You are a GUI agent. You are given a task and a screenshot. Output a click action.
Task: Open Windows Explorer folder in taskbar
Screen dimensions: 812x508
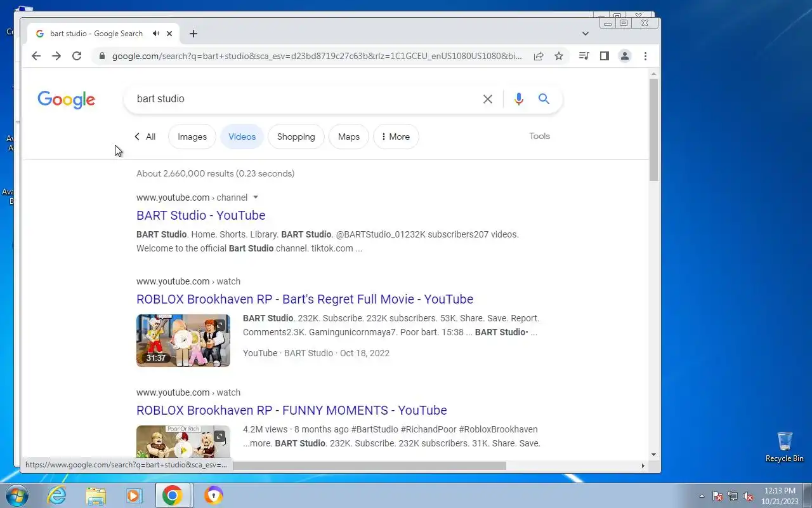96,495
